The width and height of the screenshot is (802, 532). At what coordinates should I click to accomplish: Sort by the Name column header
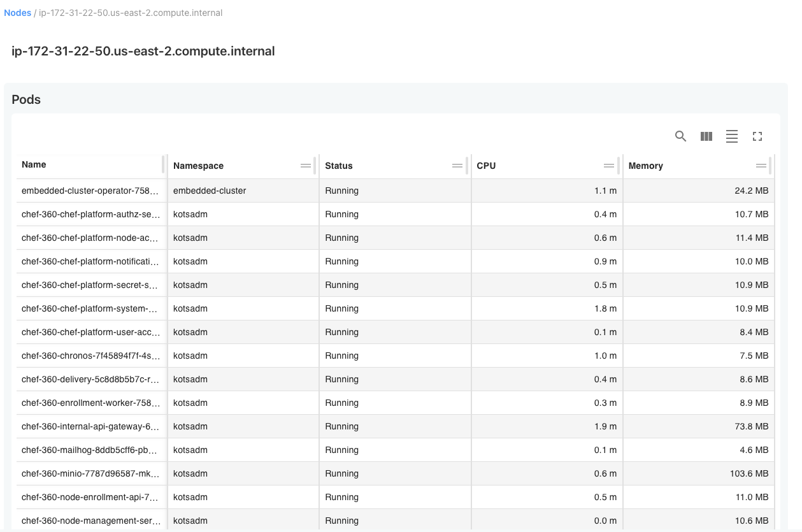click(34, 164)
